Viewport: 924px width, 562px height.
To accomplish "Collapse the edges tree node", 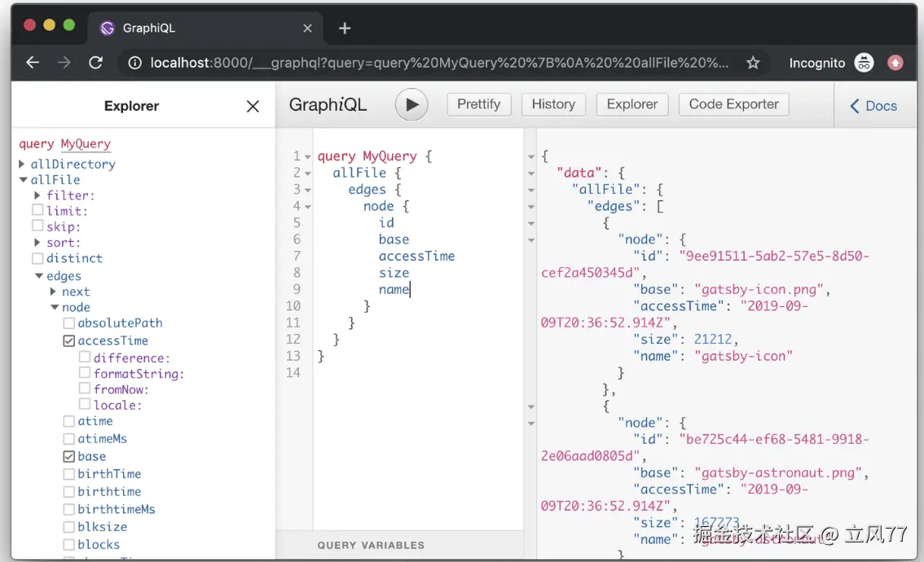I will (x=38, y=276).
